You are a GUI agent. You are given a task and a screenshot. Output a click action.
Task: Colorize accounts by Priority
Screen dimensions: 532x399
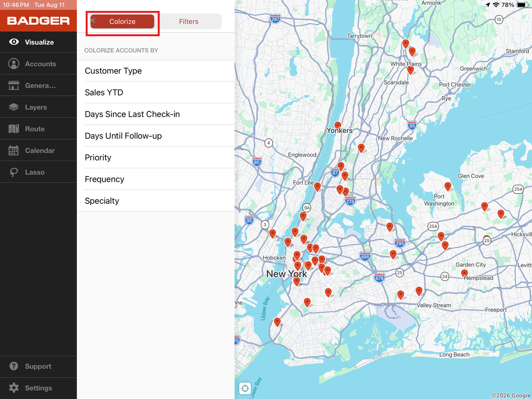click(156, 157)
